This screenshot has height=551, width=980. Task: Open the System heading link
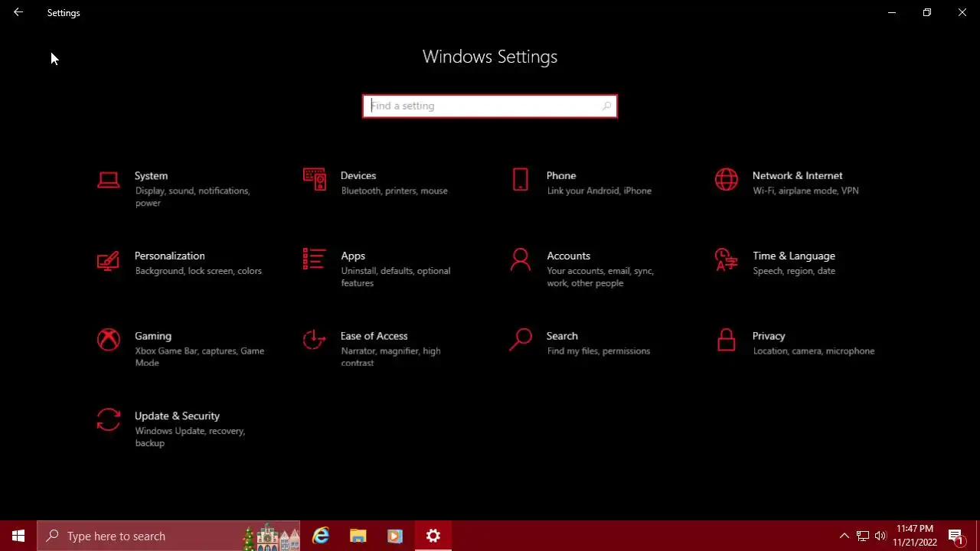(151, 175)
